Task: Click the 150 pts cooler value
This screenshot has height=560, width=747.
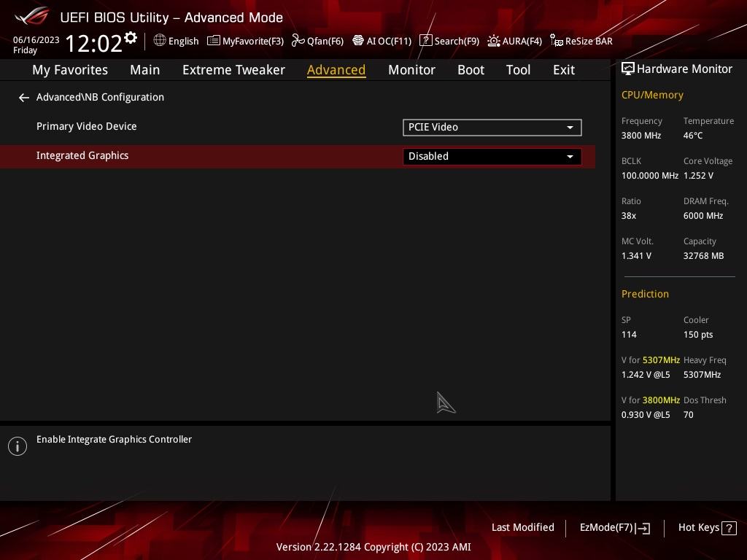Action: (698, 335)
